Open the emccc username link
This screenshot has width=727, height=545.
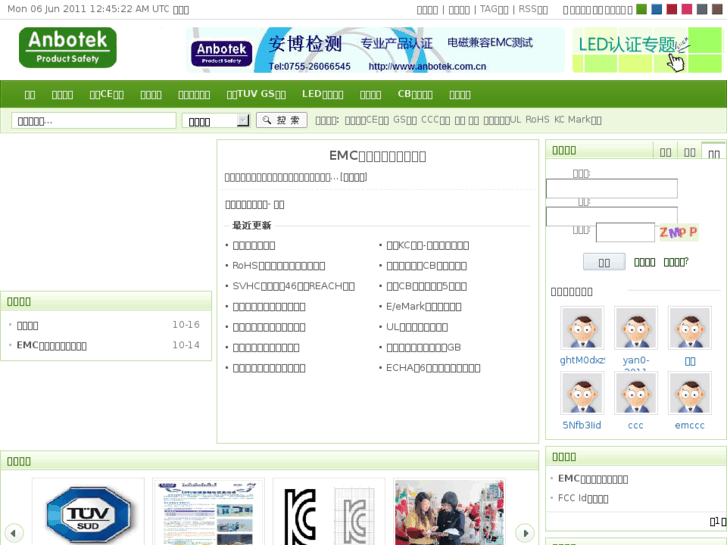pyautogui.click(x=689, y=425)
